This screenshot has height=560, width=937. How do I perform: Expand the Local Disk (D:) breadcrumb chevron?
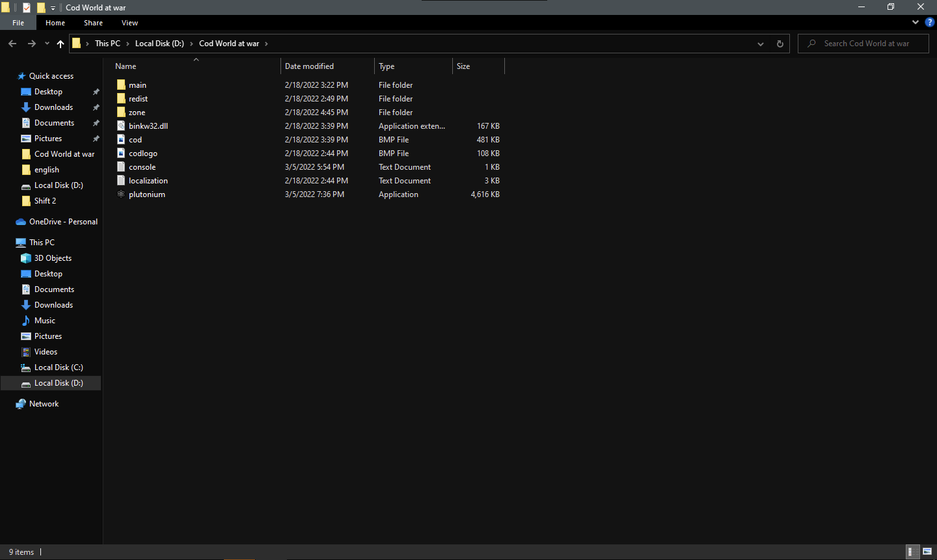191,44
